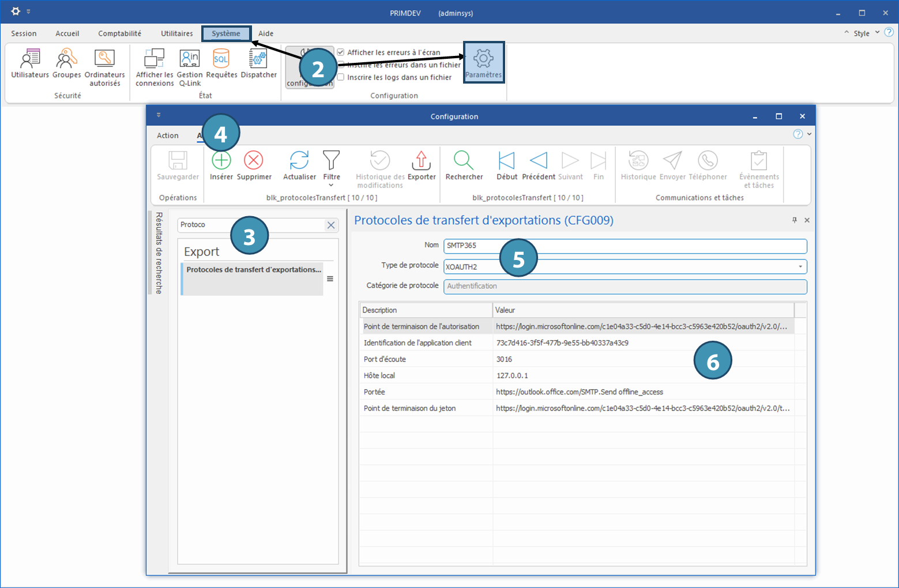
Task: Click the Supprimer red X icon
Action: (x=254, y=161)
